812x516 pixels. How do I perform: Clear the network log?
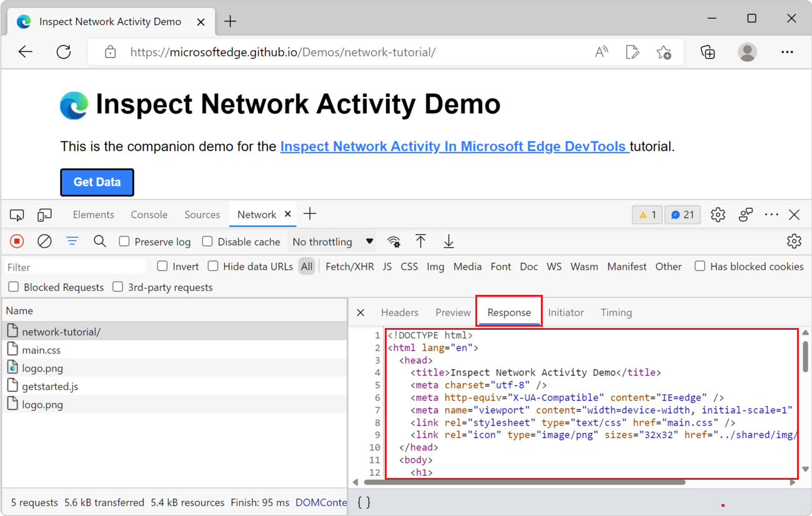click(44, 241)
